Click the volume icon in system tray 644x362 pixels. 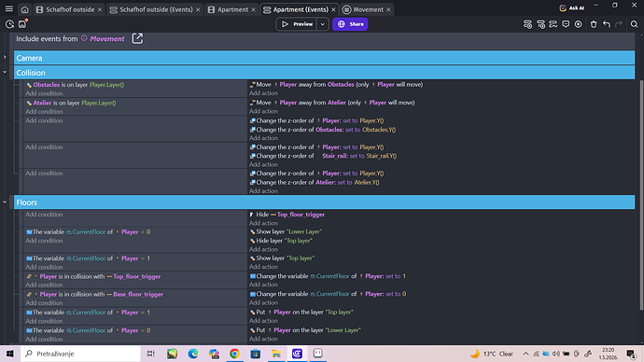(x=556, y=354)
